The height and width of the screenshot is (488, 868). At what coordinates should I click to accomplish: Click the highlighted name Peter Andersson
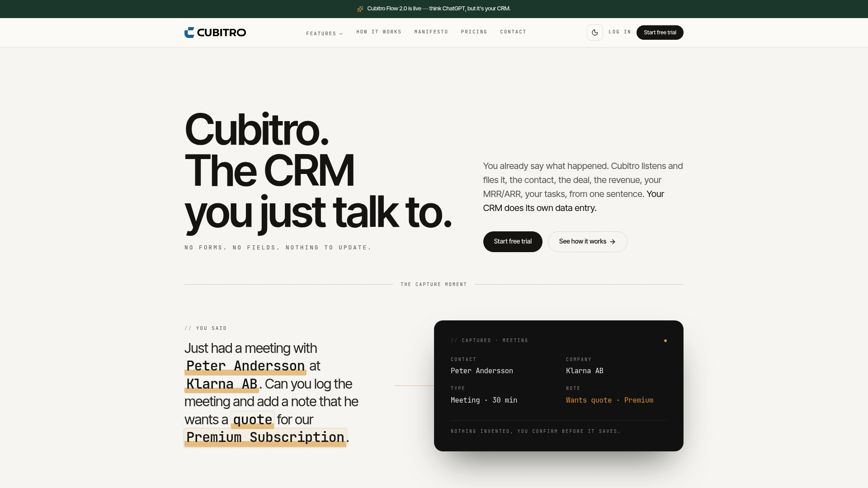pyautogui.click(x=245, y=366)
